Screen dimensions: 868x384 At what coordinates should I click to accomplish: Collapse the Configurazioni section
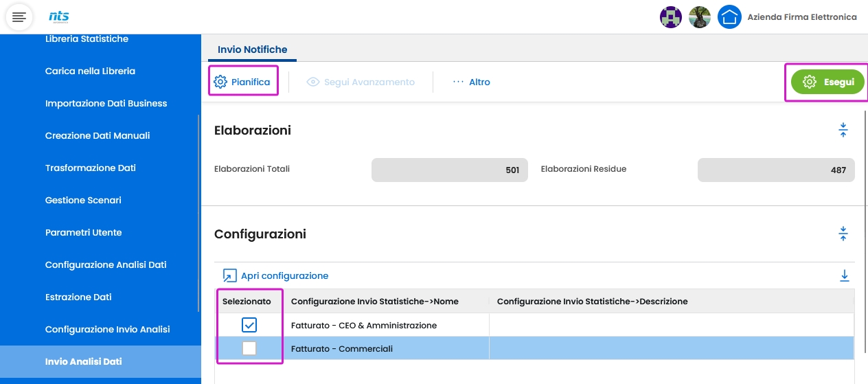click(843, 234)
